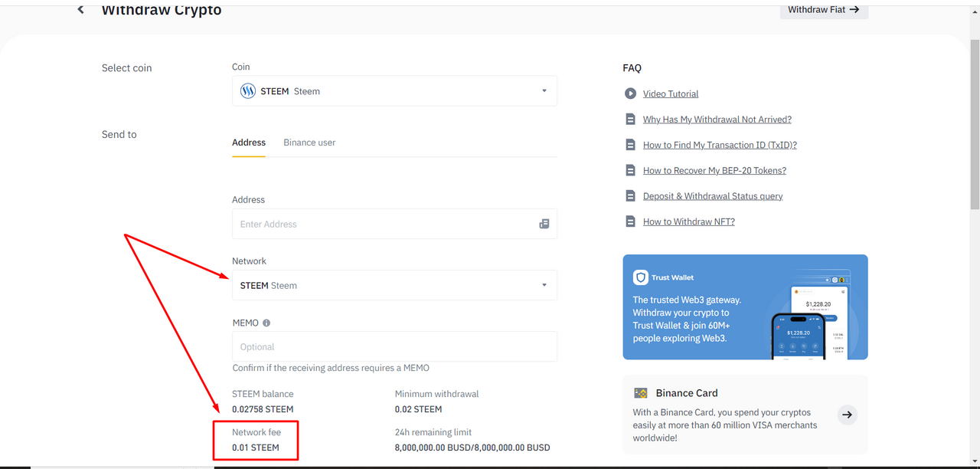Click the Trust Wallet shield logo

(x=640, y=277)
